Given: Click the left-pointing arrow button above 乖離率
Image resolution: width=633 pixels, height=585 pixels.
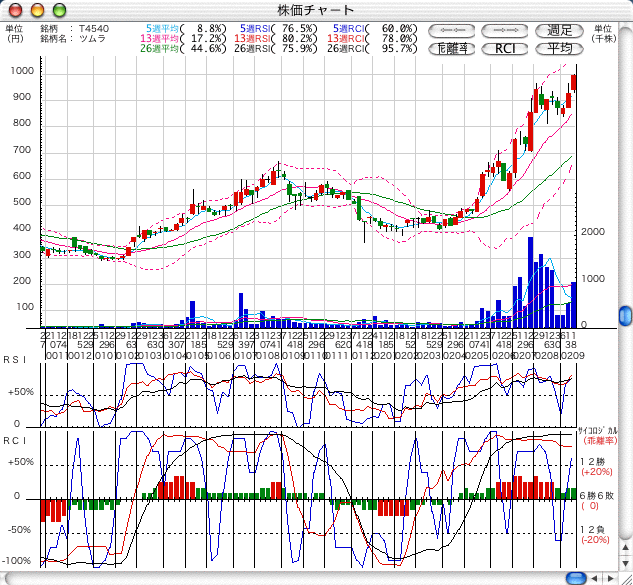Looking at the screenshot, I should tap(451, 30).
